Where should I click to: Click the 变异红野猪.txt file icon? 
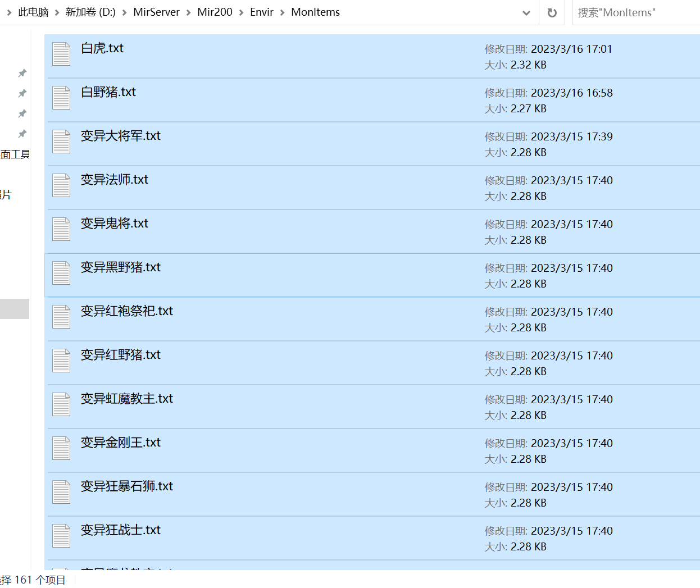click(x=61, y=361)
